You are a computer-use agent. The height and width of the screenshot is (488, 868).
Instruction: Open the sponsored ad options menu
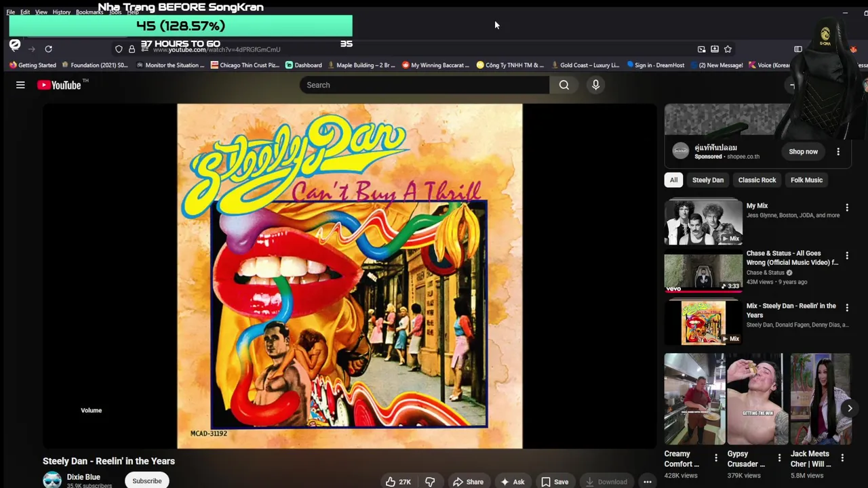pos(838,152)
